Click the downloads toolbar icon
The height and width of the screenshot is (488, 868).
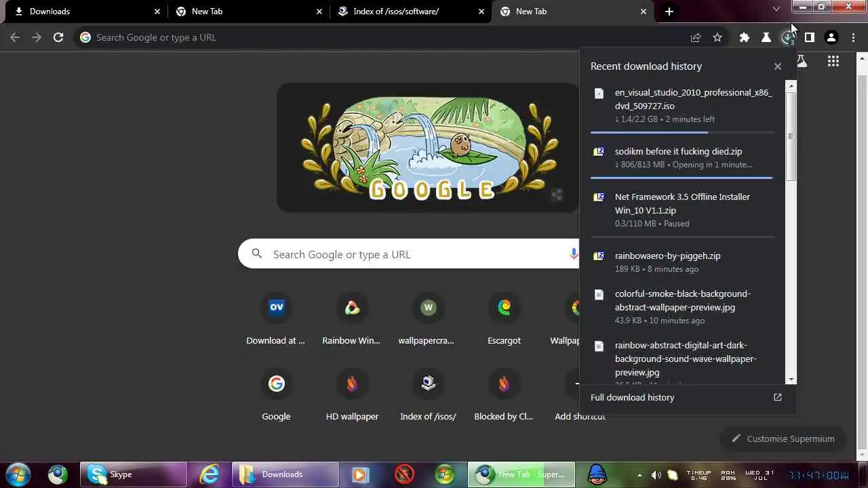tap(787, 38)
